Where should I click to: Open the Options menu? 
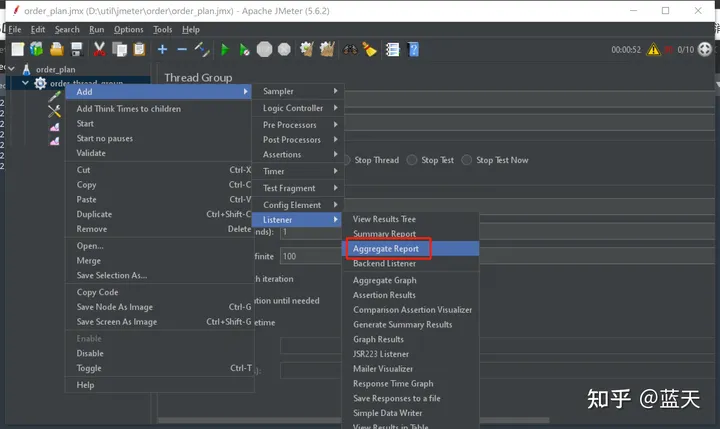coord(129,29)
